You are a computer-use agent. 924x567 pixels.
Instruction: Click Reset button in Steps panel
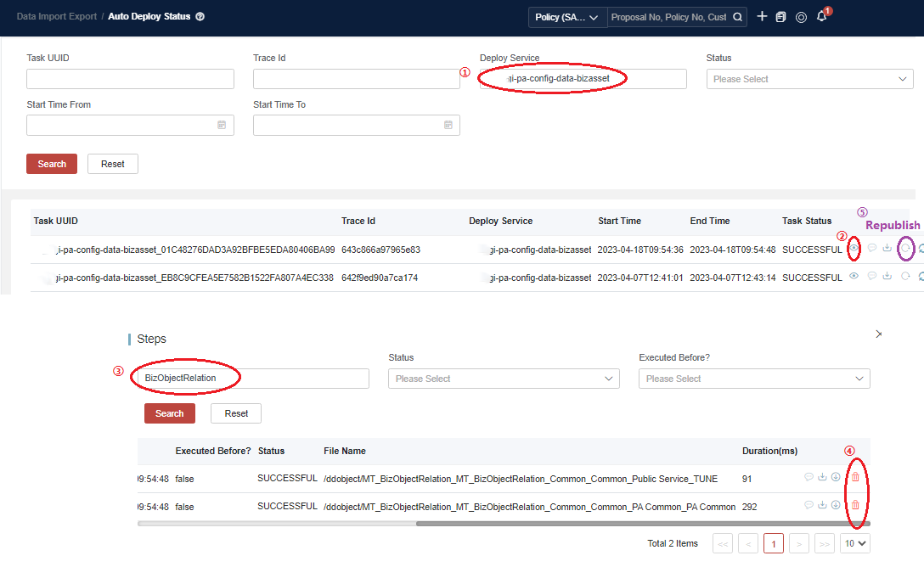point(236,413)
